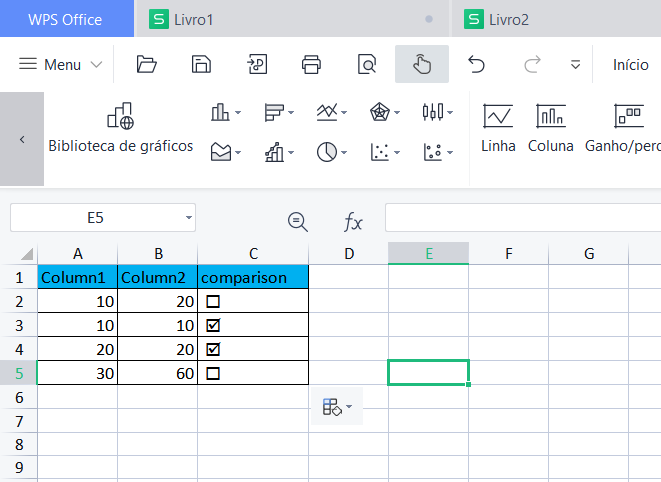The width and height of the screenshot is (661, 482).
Task: Insert a combo chart from ribbon
Action: click(274, 152)
